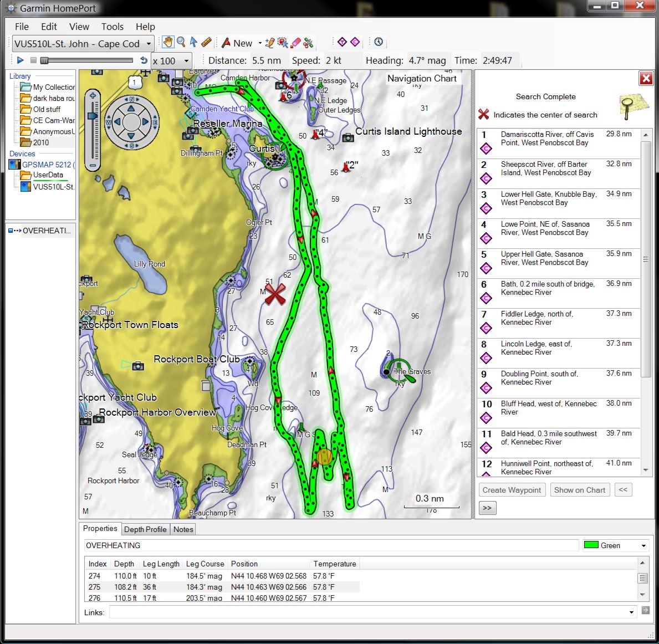Viewport: 659px width, 644px height.
Task: Close the search results panel
Action: click(x=646, y=78)
